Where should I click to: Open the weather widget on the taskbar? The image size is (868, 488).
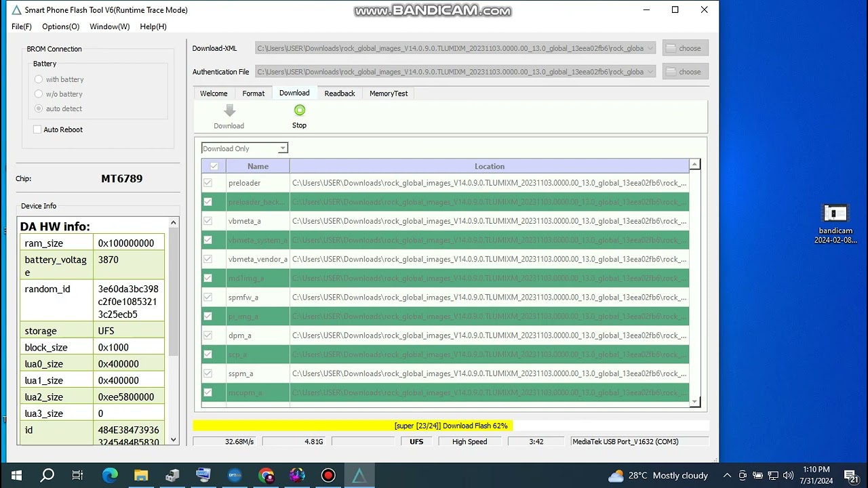pos(658,475)
